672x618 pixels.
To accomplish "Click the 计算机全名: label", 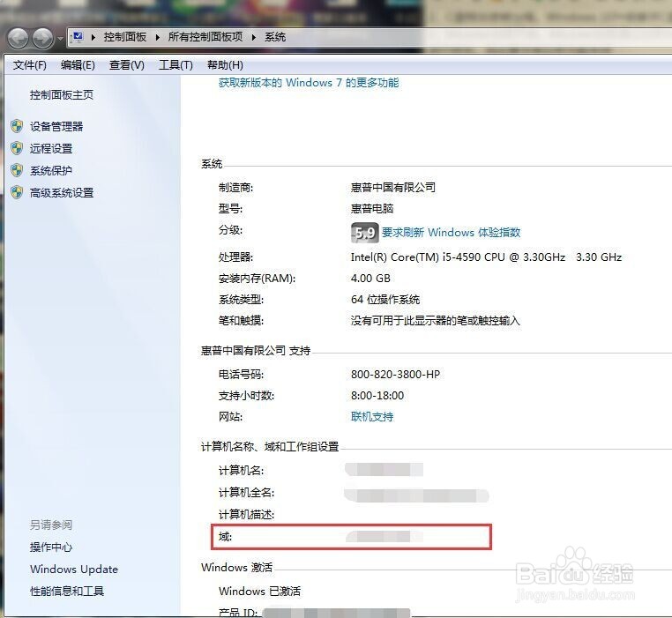I will (x=246, y=493).
